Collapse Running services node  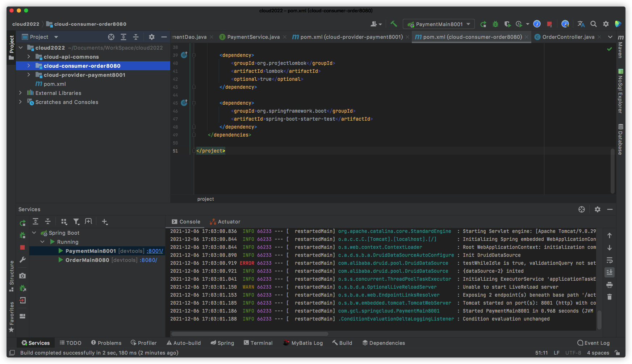pyautogui.click(x=43, y=242)
